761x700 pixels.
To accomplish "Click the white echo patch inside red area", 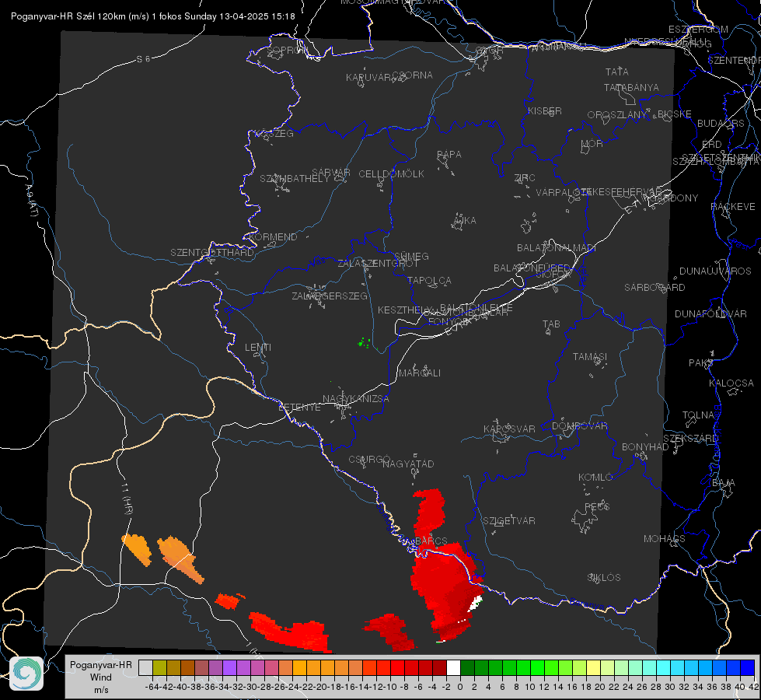I will 475,604.
